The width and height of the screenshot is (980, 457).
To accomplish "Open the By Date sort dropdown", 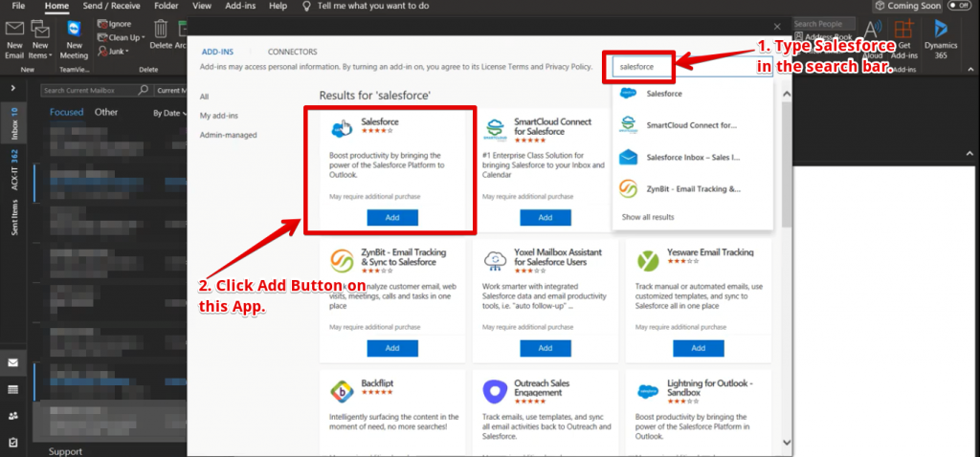I will pos(170,113).
